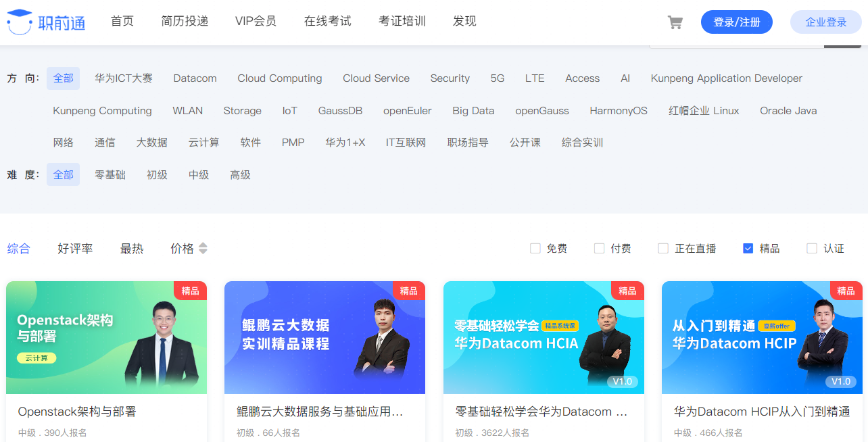The image size is (868, 442).
Task: Uncheck the 精品 checkbox
Action: [x=748, y=249]
